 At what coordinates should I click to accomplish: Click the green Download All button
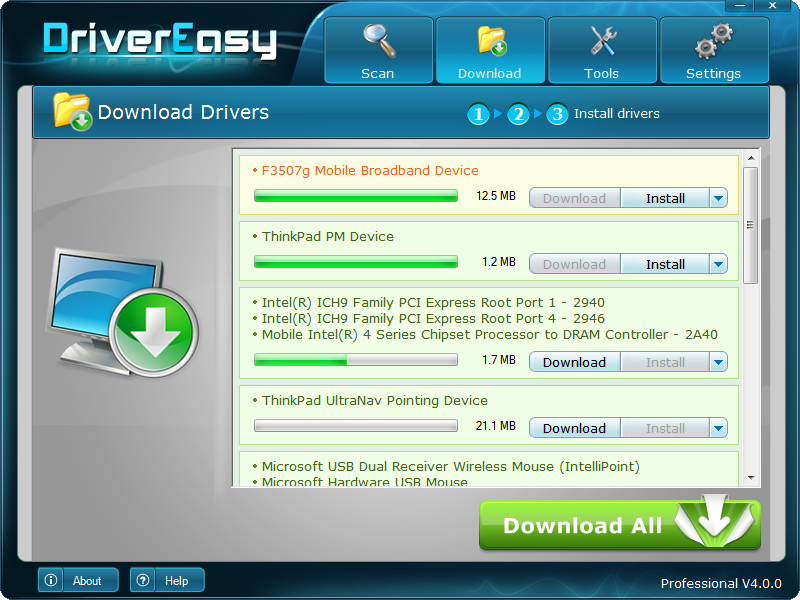[x=620, y=525]
